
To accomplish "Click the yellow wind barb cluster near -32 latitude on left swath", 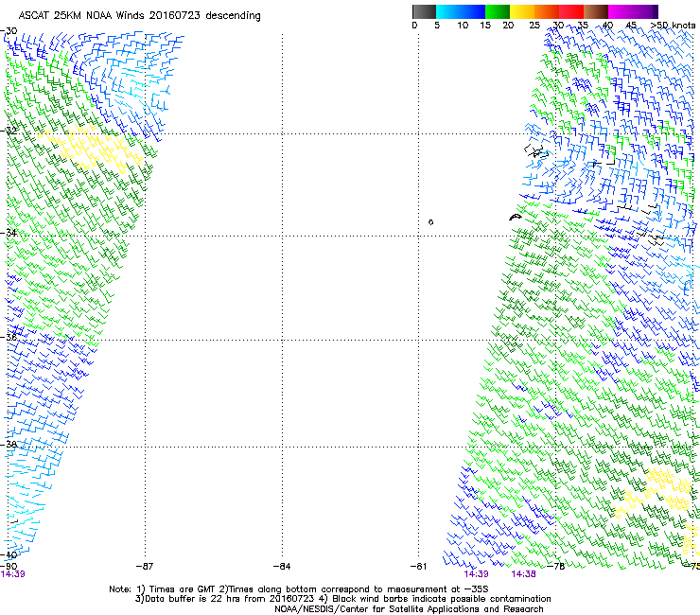I will pyautogui.click(x=92, y=149).
